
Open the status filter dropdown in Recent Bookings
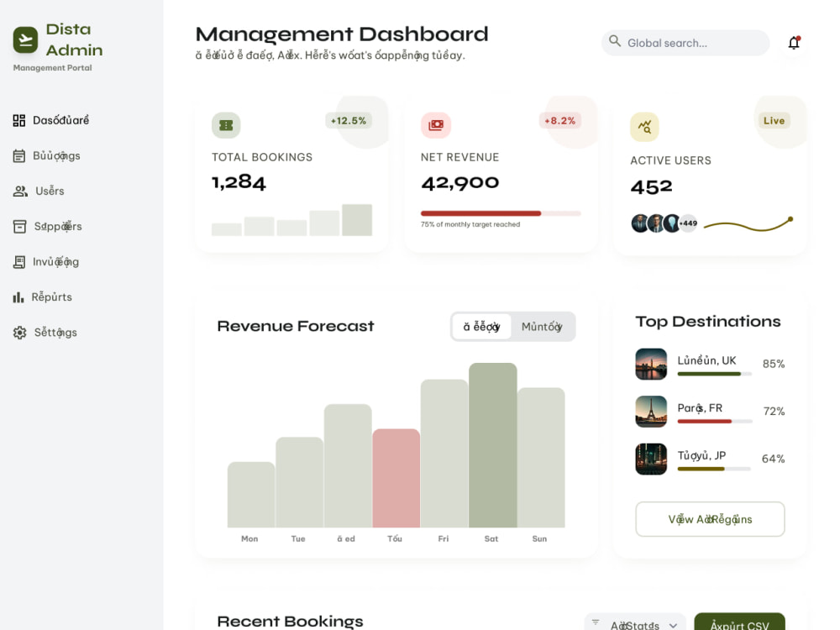[635, 623]
